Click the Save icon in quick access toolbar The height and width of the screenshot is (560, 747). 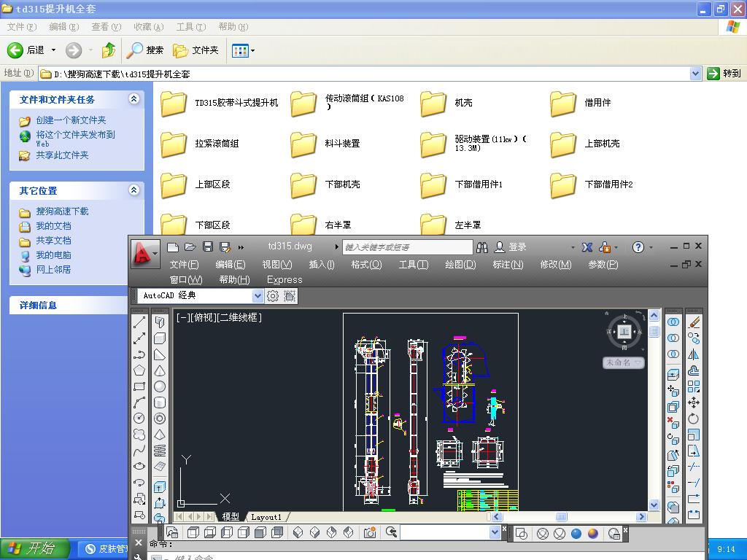point(208,247)
